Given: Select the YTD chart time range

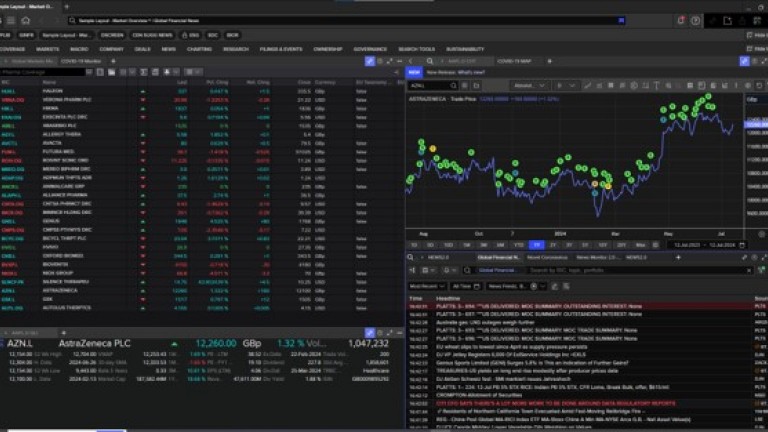Looking at the screenshot, I should 517,245.
